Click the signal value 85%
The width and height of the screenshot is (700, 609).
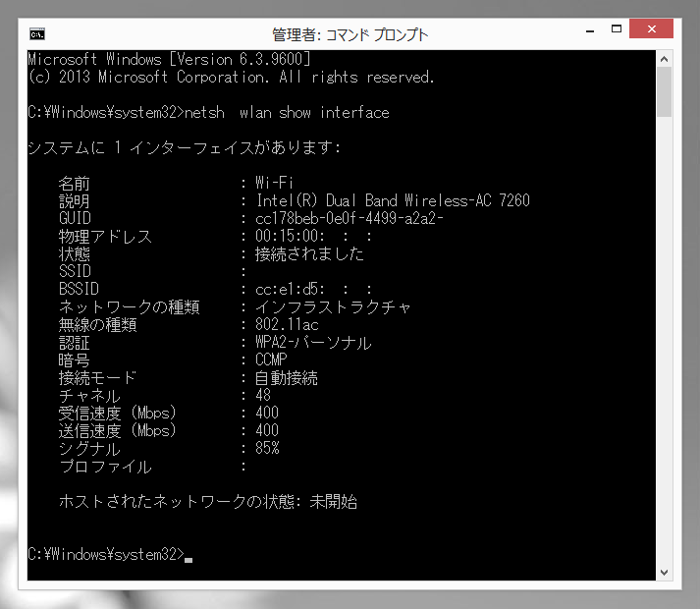[267, 448]
